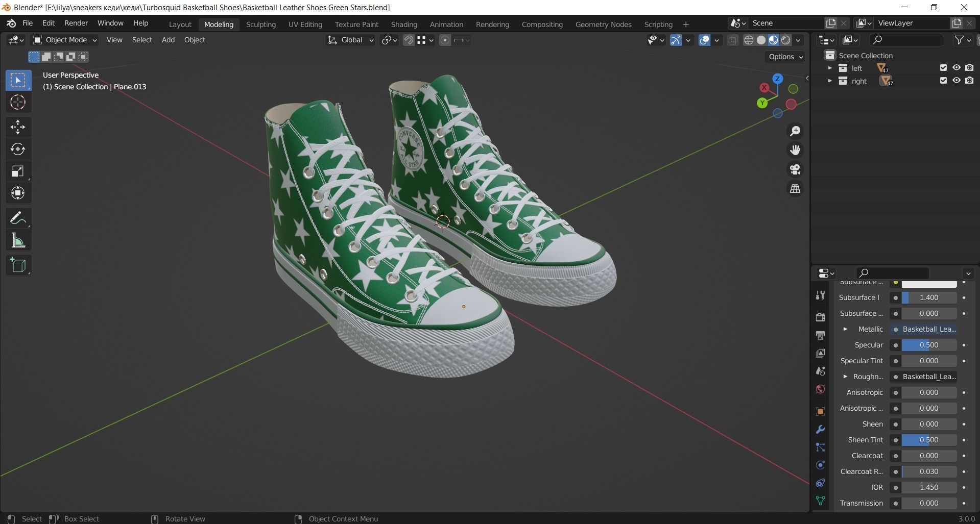Toggle viewport overlays button
This screenshot has width=980, height=524.
(x=704, y=40)
